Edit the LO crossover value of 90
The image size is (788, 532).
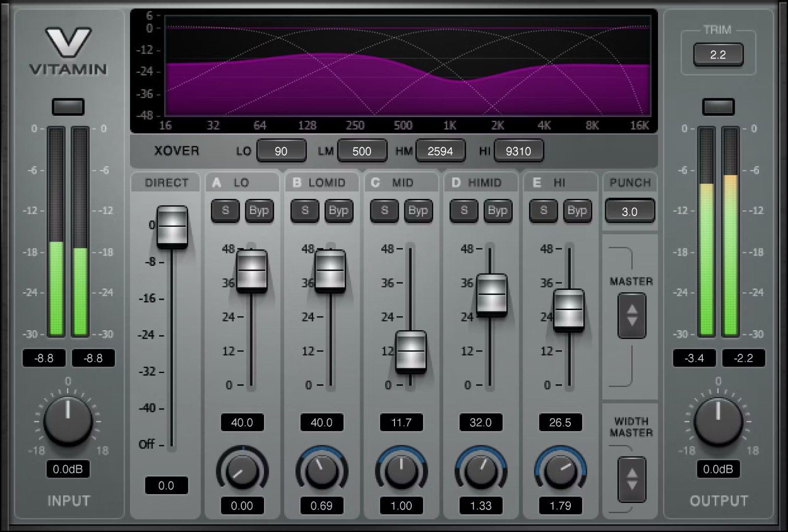(x=281, y=151)
